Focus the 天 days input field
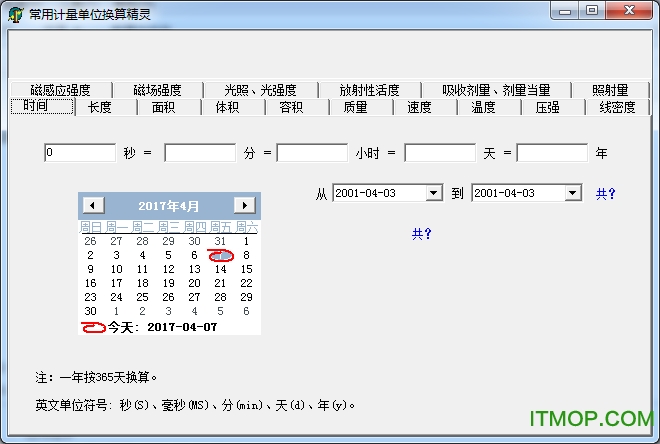Image resolution: width=660 pixels, height=444 pixels. tap(440, 152)
